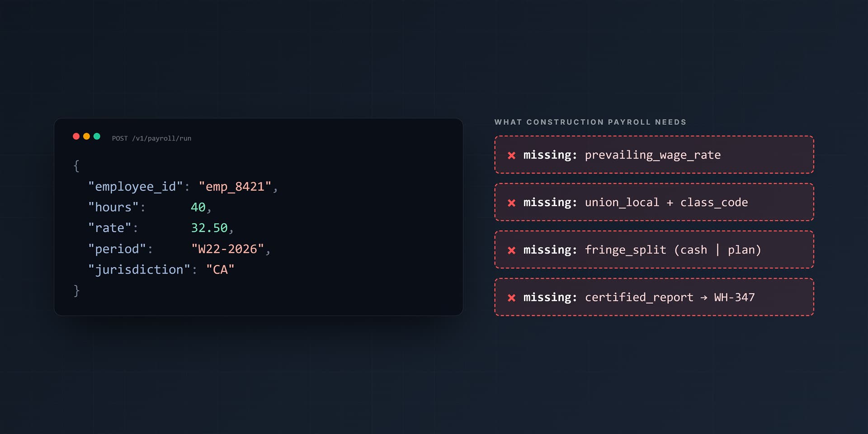Viewport: 868px width, 434px height.
Task: Click the "emp_8421" value
Action: pos(235,187)
